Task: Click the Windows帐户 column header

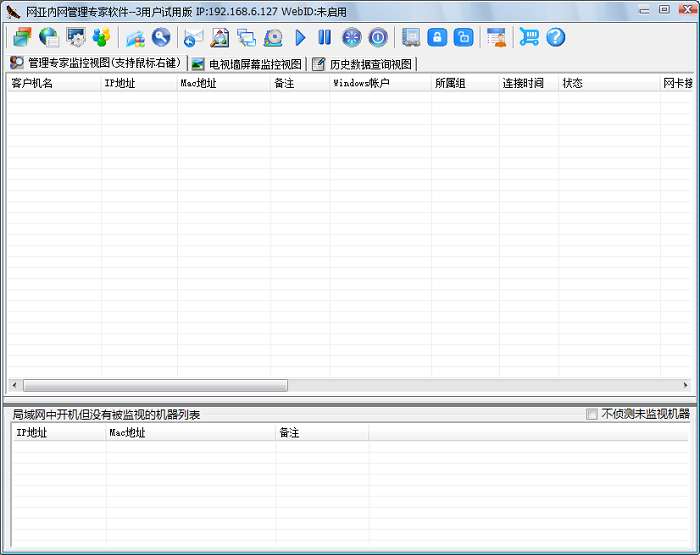Action: tap(381, 83)
